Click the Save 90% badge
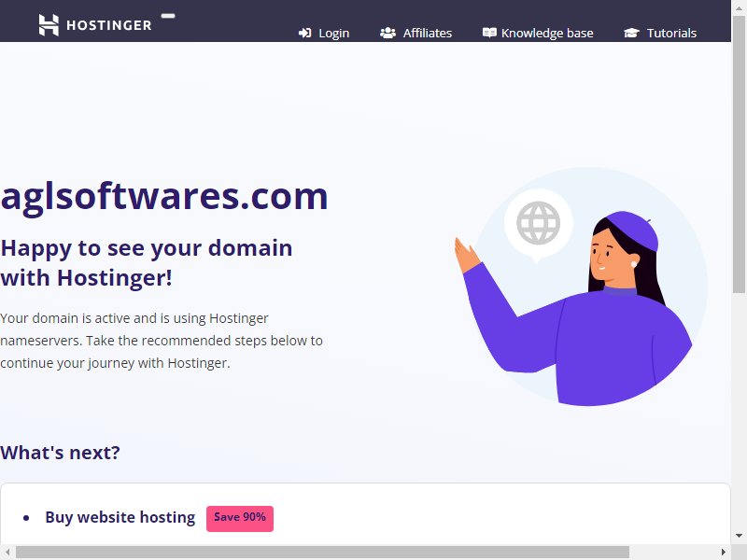The height and width of the screenshot is (560, 747). click(x=240, y=518)
